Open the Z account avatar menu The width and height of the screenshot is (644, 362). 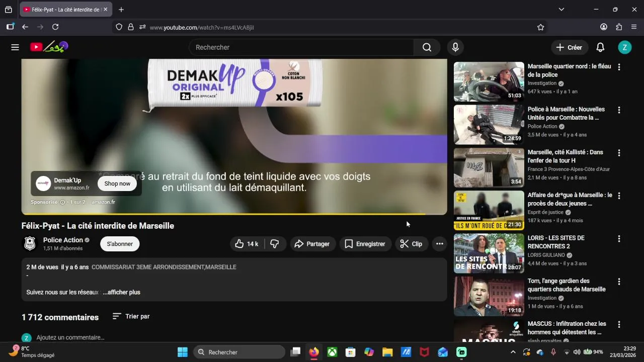pos(624,47)
